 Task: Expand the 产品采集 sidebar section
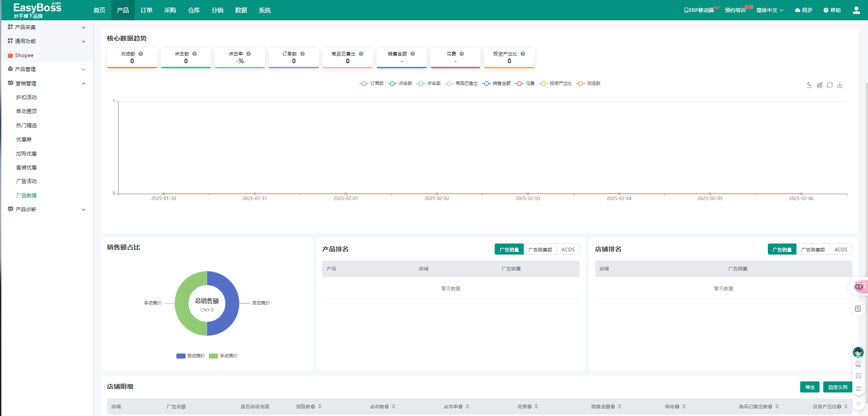point(47,27)
